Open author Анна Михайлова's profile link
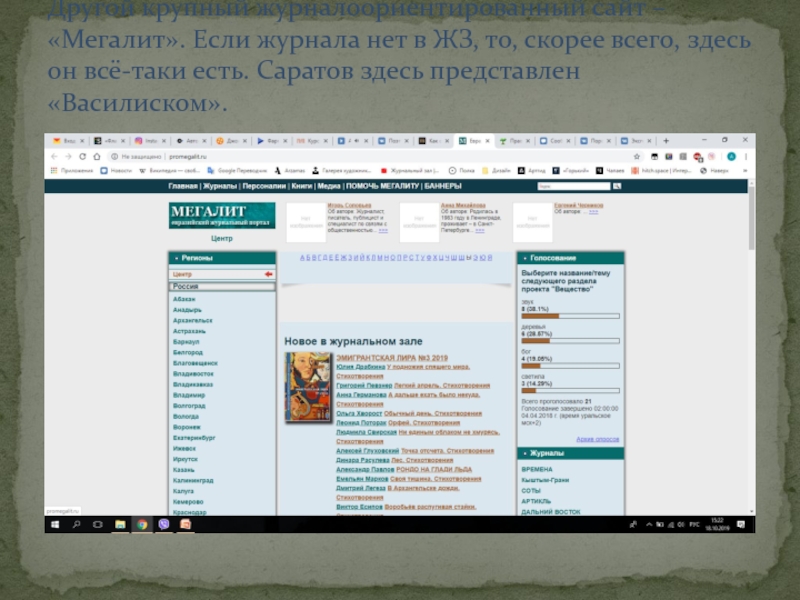Viewport: 800px width, 600px height. [x=463, y=205]
